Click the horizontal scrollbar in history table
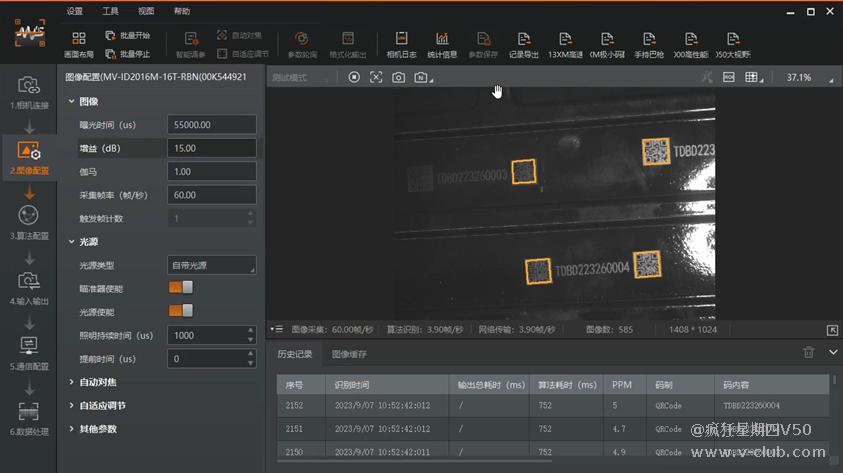843x473 pixels. (x=415, y=461)
